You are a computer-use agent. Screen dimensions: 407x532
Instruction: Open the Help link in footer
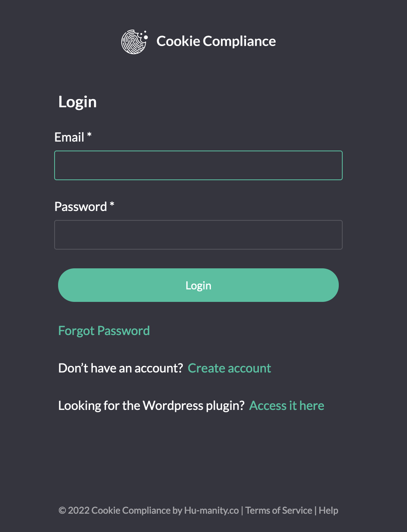(x=328, y=511)
